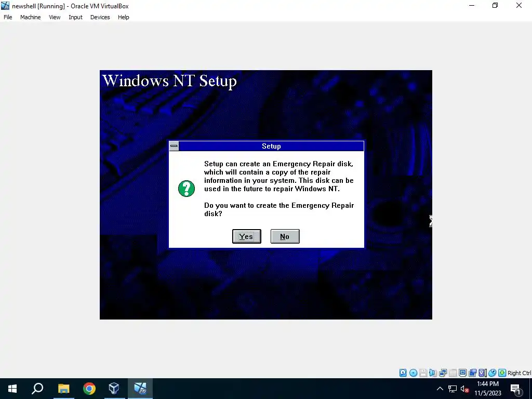This screenshot has height=399, width=532.
Task: Open the Devices menu
Action: 100,17
